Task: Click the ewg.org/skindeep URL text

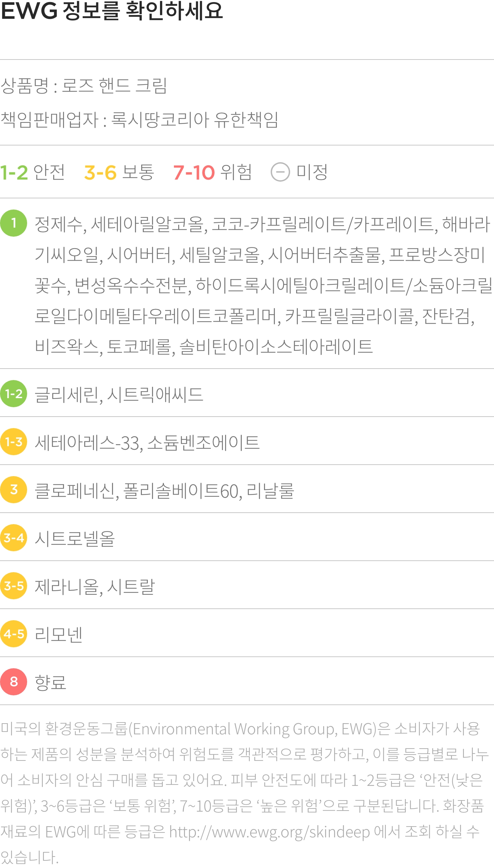Action: click(269, 832)
